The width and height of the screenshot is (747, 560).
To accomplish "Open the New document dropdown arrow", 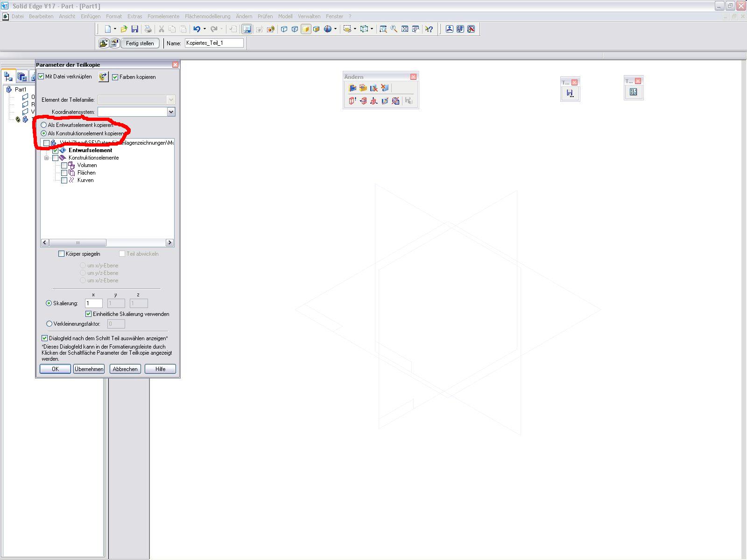I will (115, 29).
